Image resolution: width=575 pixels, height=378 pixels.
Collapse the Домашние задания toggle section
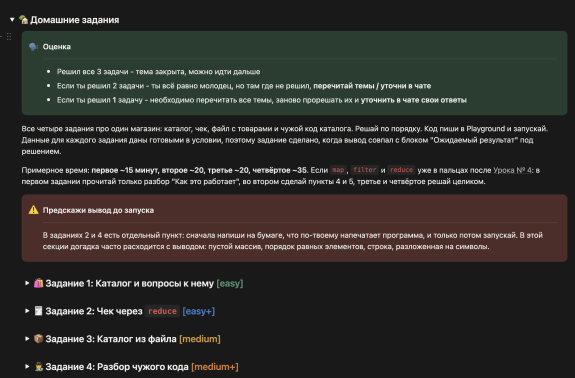(x=12, y=20)
